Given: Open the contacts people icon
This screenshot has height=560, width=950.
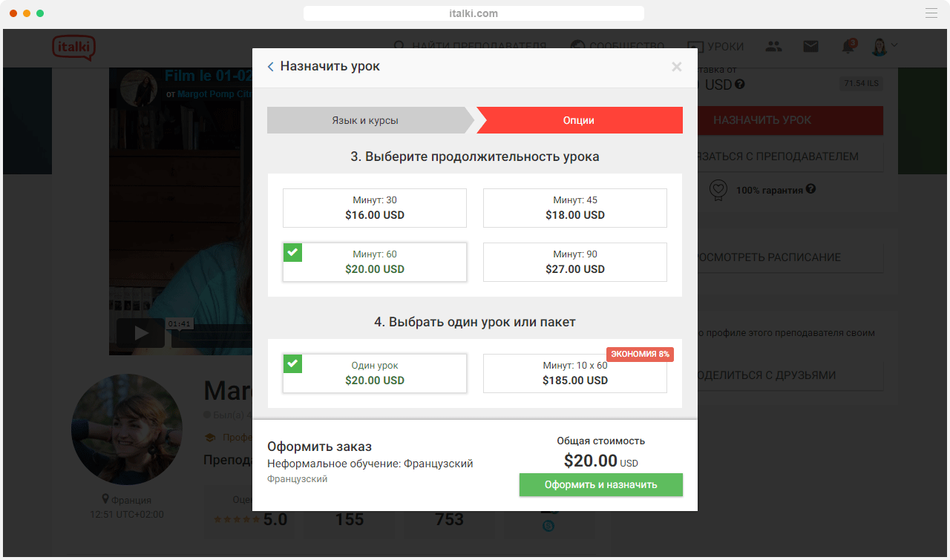Looking at the screenshot, I should [x=774, y=46].
